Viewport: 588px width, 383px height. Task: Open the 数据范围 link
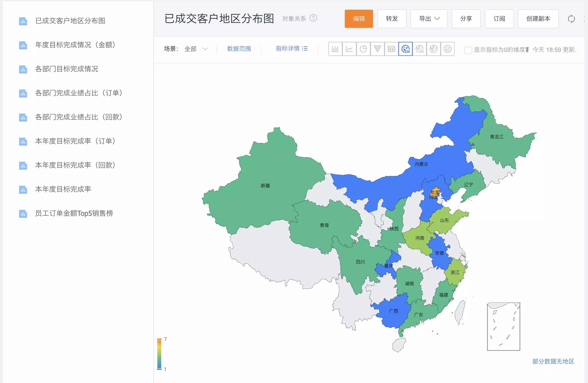[239, 49]
